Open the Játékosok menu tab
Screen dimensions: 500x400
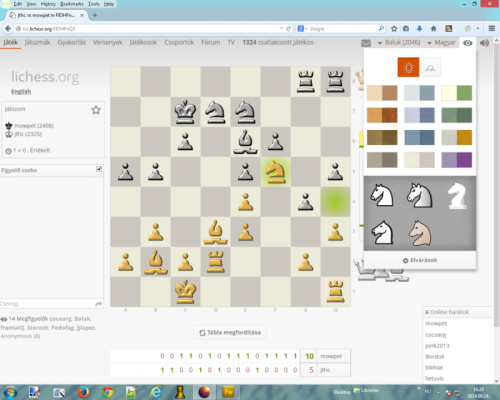[143, 42]
